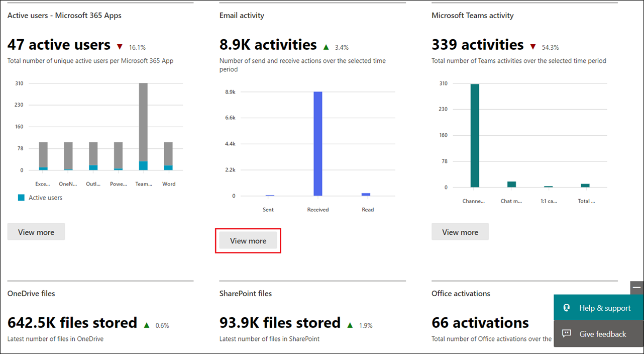Click the headset icon in Help & support
This screenshot has height=354, width=644.
pos(567,308)
